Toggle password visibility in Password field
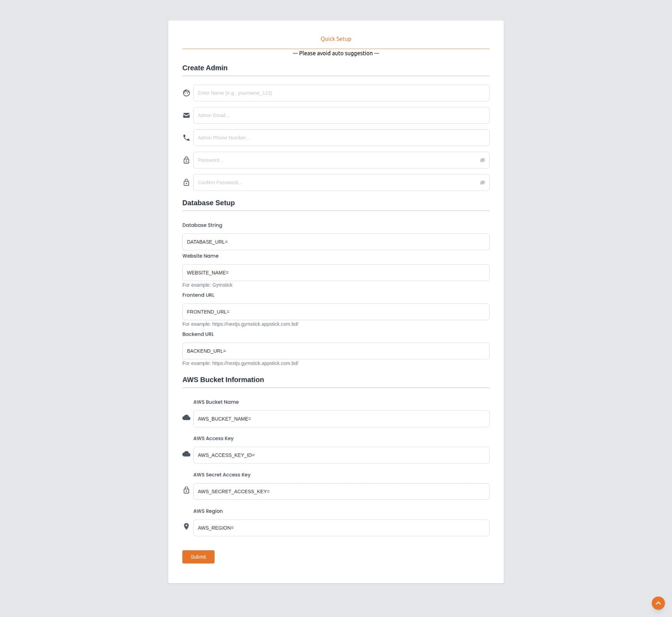The image size is (672, 617). point(483,160)
